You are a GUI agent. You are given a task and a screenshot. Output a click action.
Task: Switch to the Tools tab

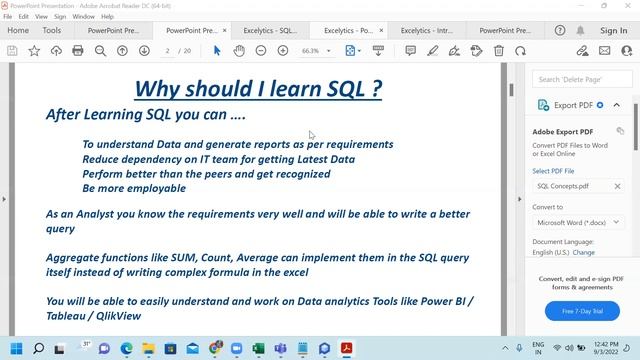click(52, 31)
